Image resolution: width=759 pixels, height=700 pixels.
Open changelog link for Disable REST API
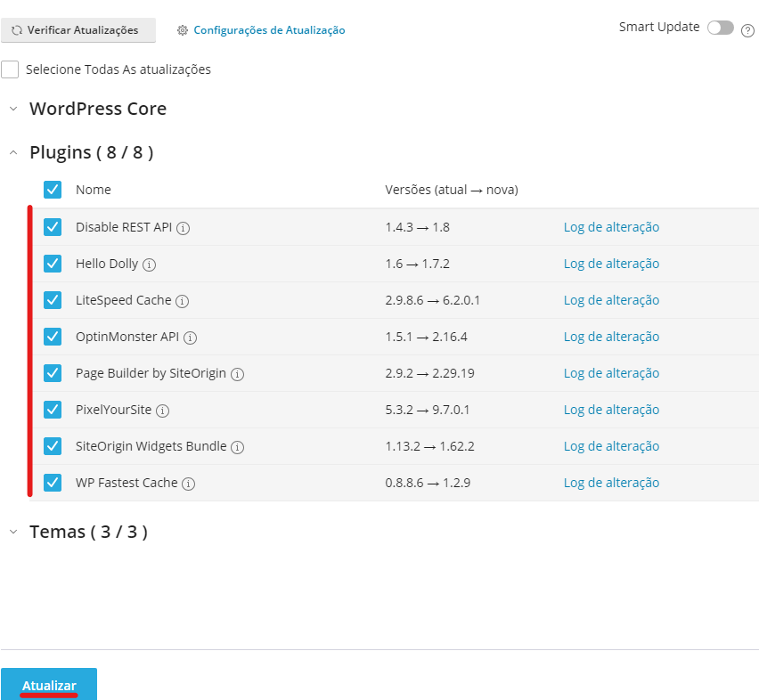coord(611,227)
